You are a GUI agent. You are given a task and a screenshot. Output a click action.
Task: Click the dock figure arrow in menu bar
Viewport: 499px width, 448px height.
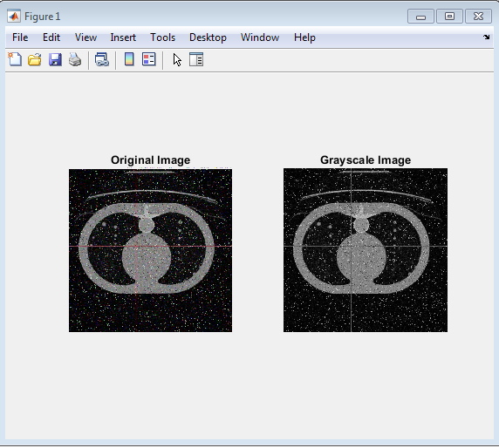(486, 37)
